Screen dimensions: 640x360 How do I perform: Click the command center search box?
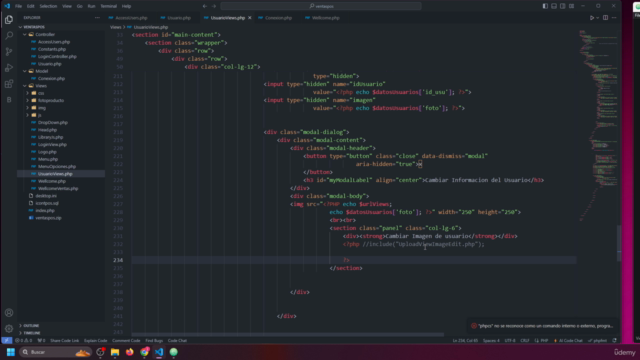pyautogui.click(x=321, y=6)
